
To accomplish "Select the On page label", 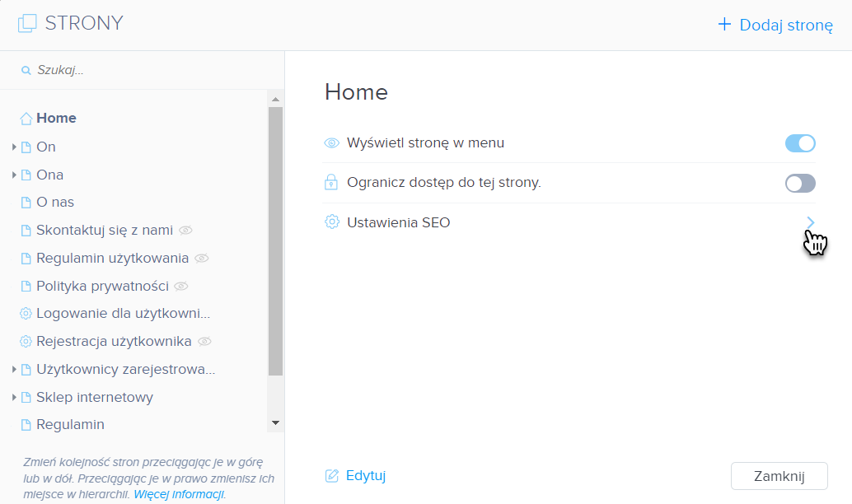I will point(45,147).
